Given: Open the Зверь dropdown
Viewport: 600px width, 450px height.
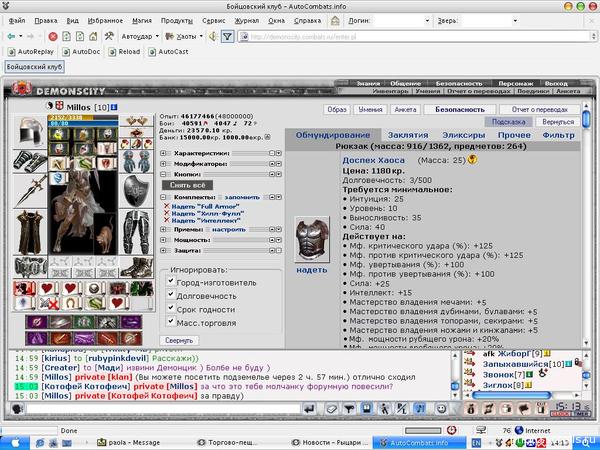Looking at the screenshot, I should (x=515, y=21).
